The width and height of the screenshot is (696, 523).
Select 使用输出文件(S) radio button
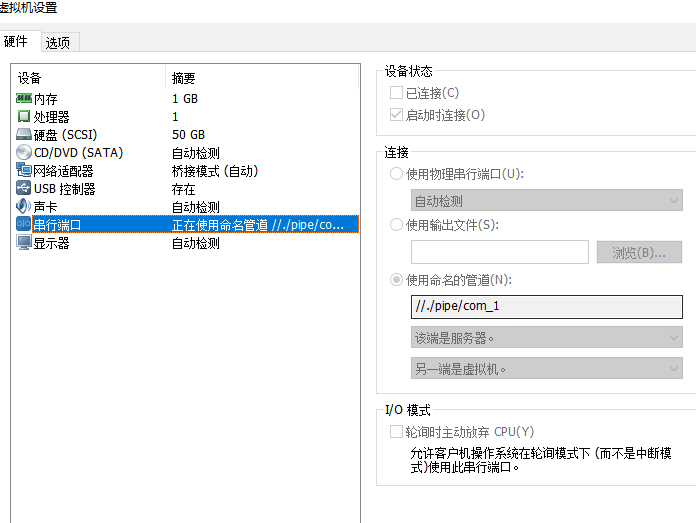point(396,225)
